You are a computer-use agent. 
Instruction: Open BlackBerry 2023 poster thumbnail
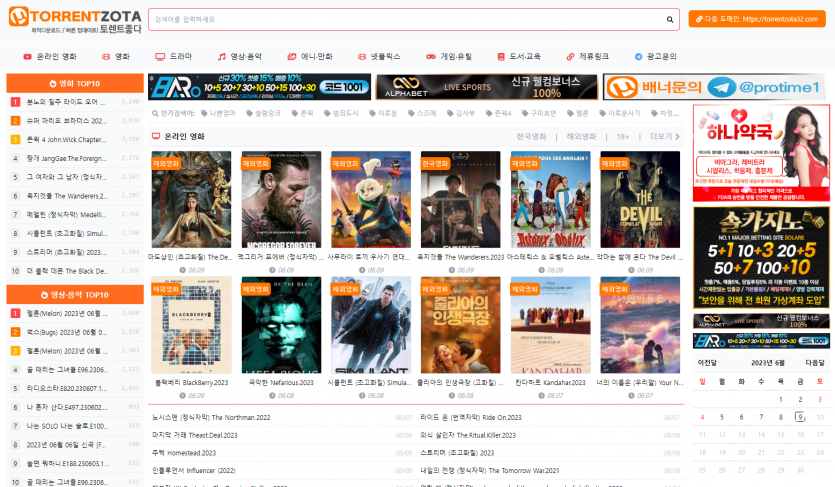tap(191, 325)
